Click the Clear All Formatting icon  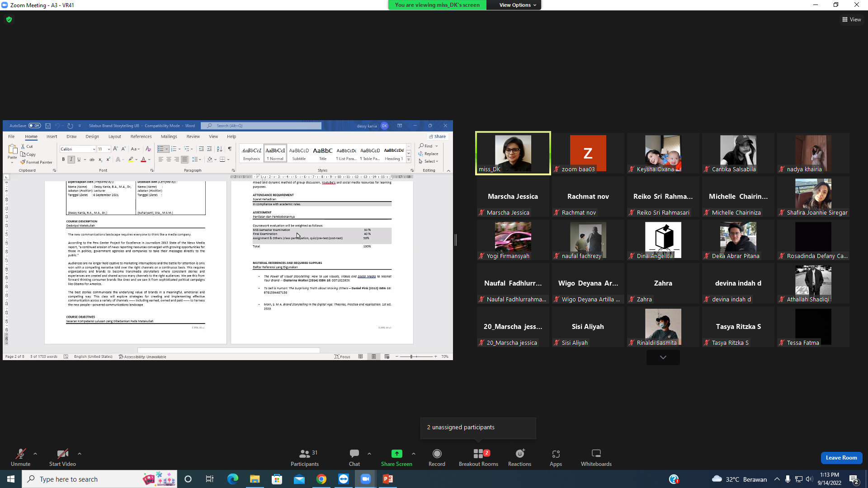click(x=148, y=149)
